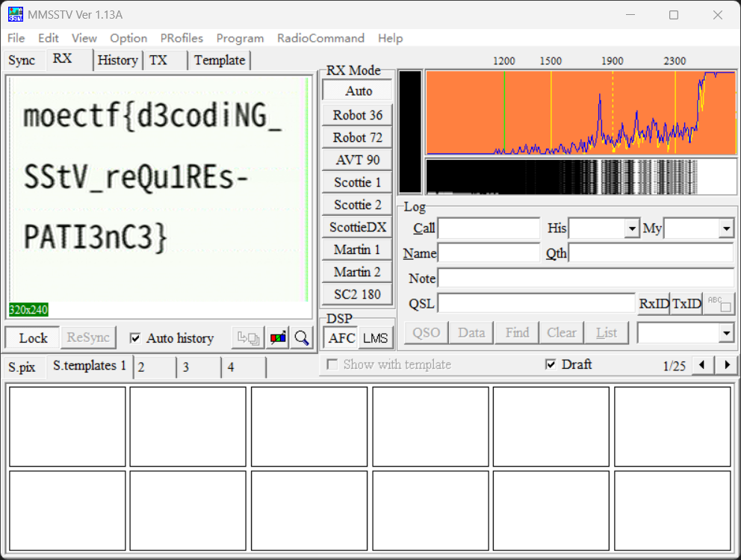
Task: Toggle the AFC DSP button
Action: click(x=341, y=337)
